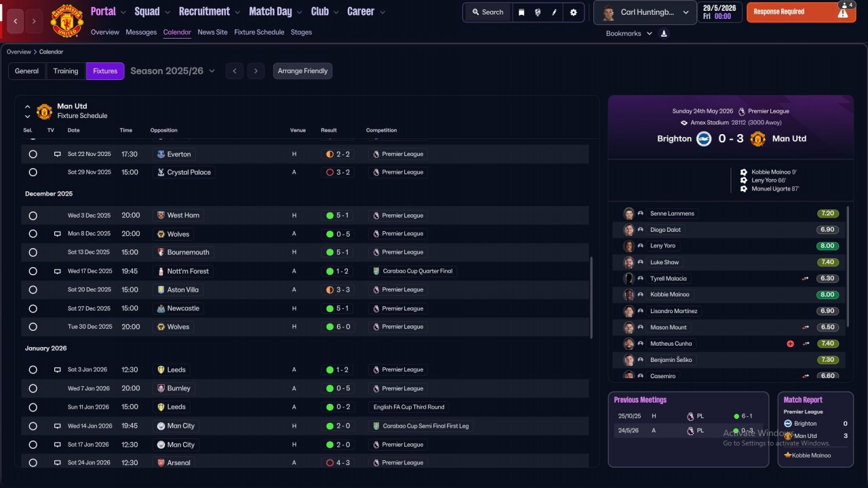Open the News Site sub-tab
The height and width of the screenshot is (488, 868).
[x=212, y=32]
